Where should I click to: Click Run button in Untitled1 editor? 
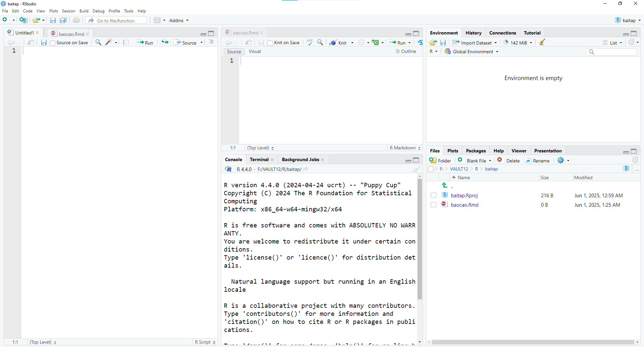145,43
